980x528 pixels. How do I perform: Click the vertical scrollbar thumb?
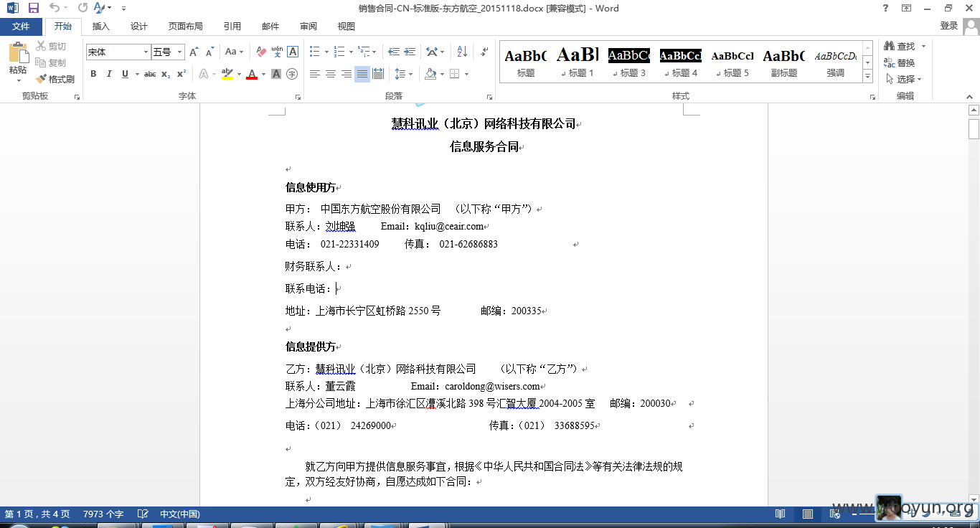click(x=974, y=129)
